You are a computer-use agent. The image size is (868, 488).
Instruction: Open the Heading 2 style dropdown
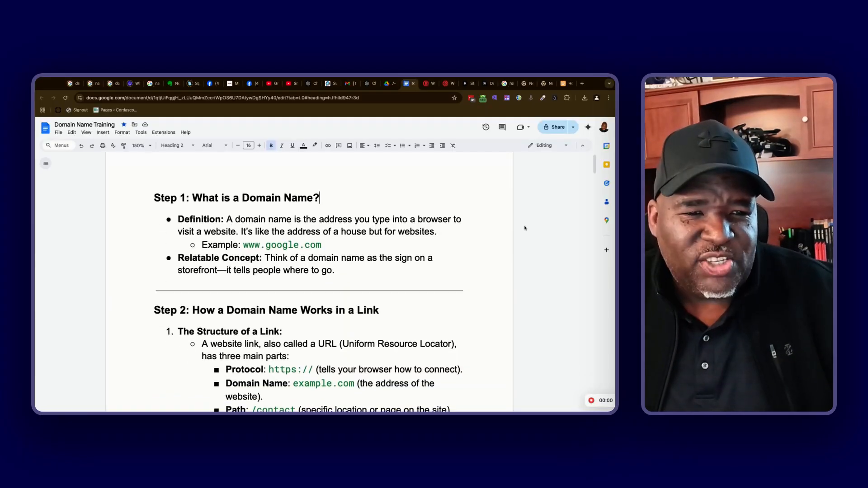pos(178,145)
